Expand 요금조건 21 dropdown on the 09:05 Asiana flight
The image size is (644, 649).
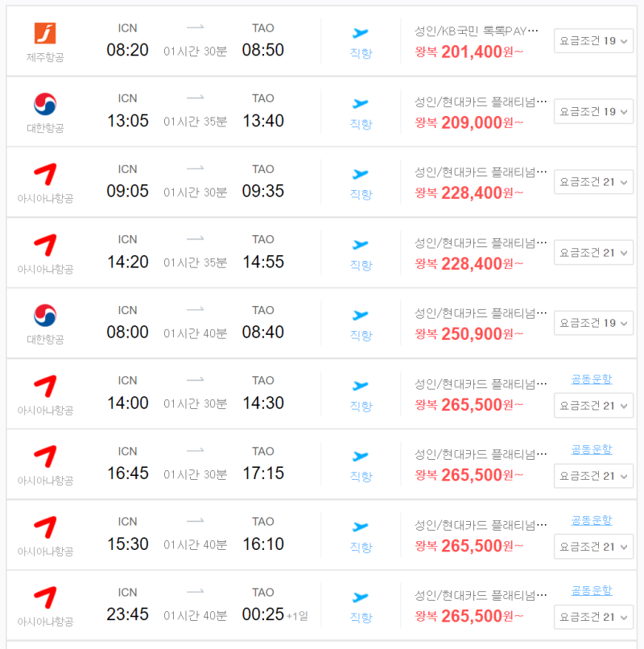tap(593, 182)
